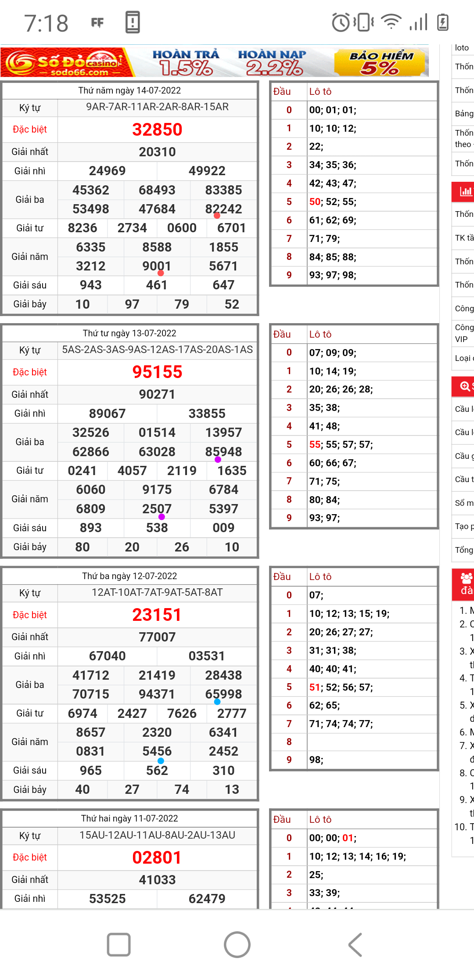The width and height of the screenshot is (474, 980).
Task: Select first prize number 77007
Action: click(157, 637)
